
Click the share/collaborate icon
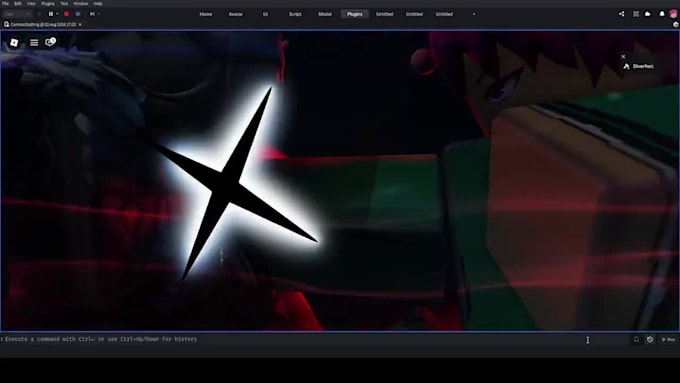point(621,14)
